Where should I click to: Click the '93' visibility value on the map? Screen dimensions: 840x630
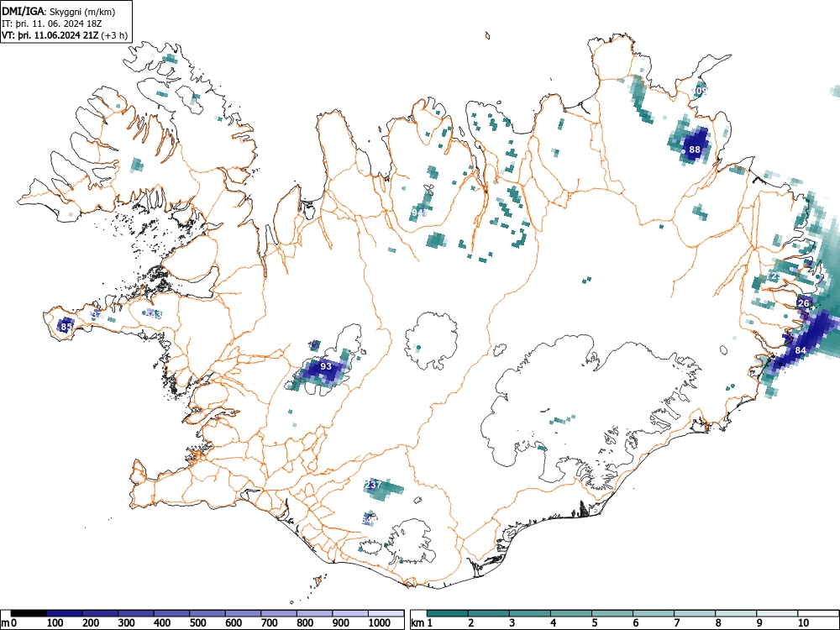tap(326, 366)
